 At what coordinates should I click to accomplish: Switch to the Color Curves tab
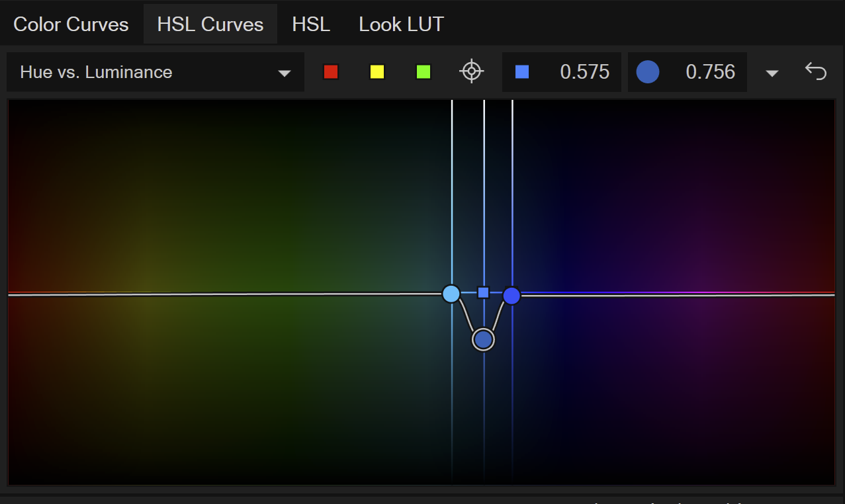pyautogui.click(x=70, y=24)
